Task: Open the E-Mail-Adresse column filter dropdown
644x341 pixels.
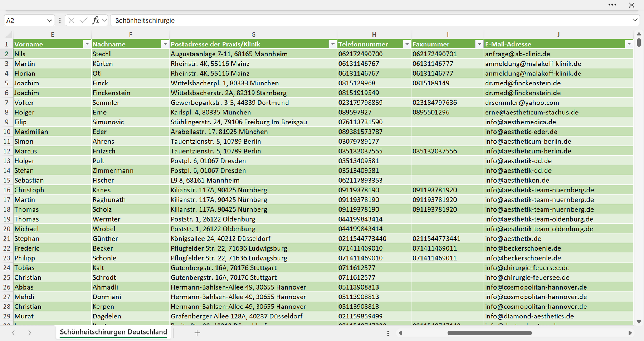Action: click(x=629, y=44)
